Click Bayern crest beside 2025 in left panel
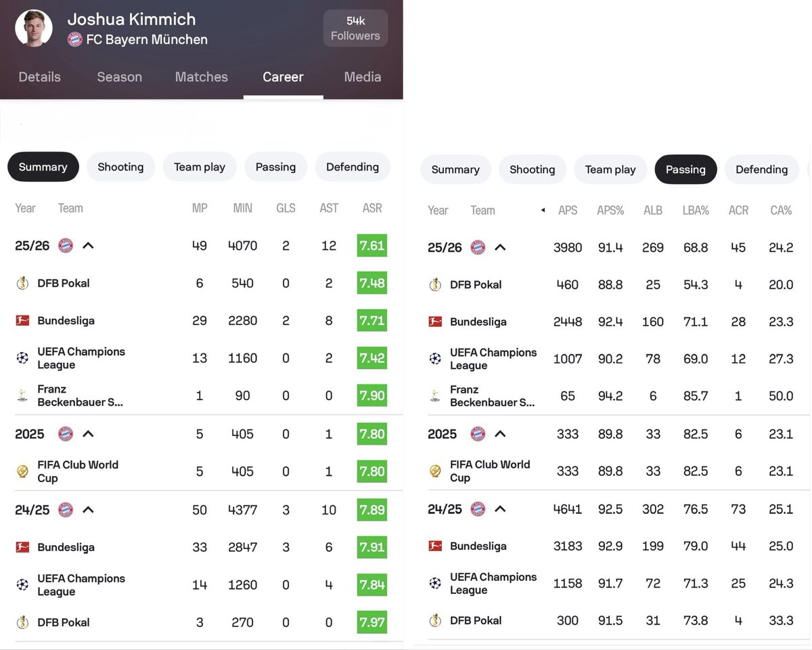This screenshot has height=650, width=812. click(66, 433)
